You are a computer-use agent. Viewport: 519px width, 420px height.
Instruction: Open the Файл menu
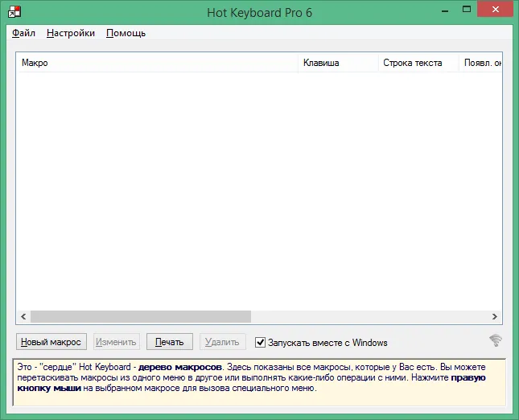[23, 33]
